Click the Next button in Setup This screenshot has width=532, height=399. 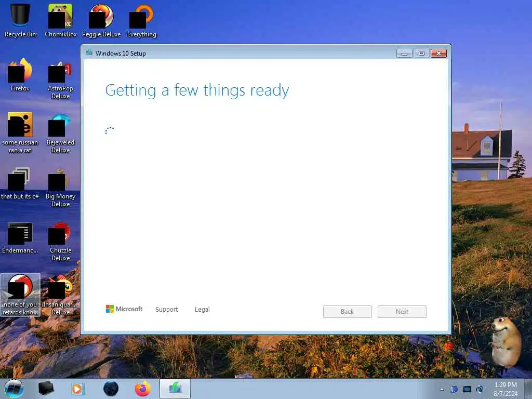pos(402,312)
